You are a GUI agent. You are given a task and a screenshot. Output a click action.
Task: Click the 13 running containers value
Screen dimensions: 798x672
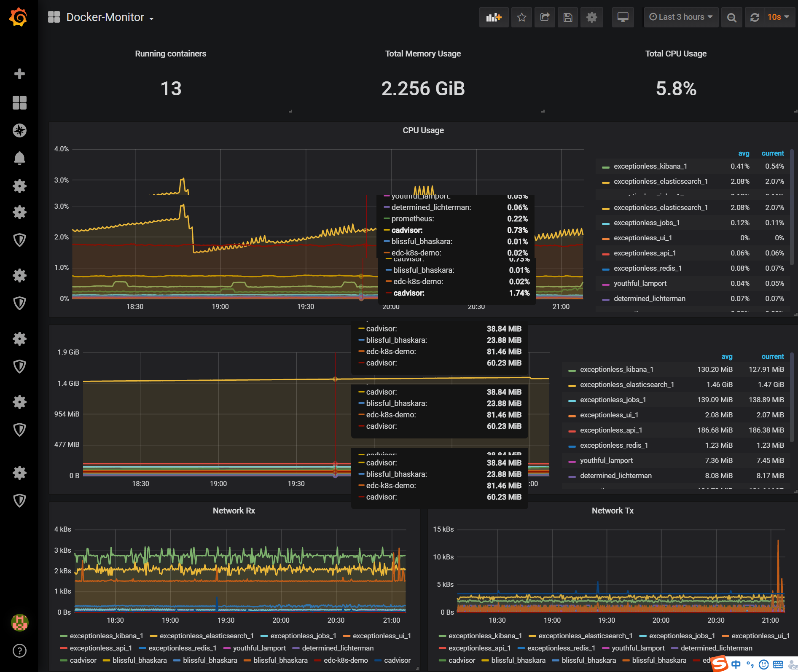click(x=171, y=89)
